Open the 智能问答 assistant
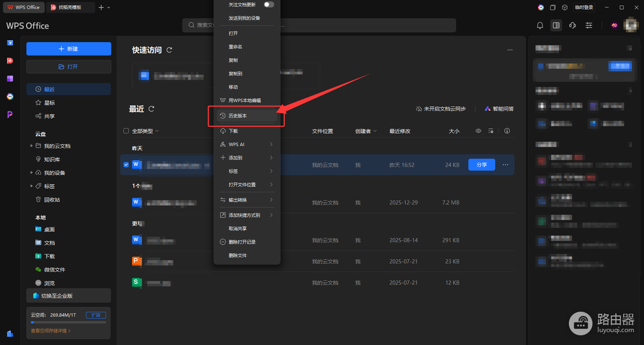This screenshot has width=644, height=345. click(x=499, y=109)
